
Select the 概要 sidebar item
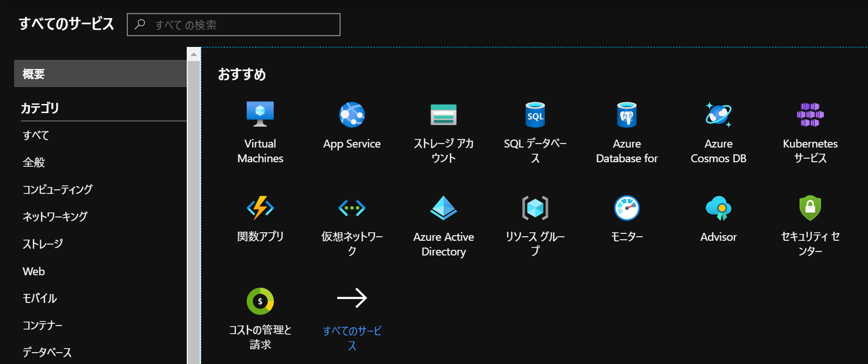point(101,73)
